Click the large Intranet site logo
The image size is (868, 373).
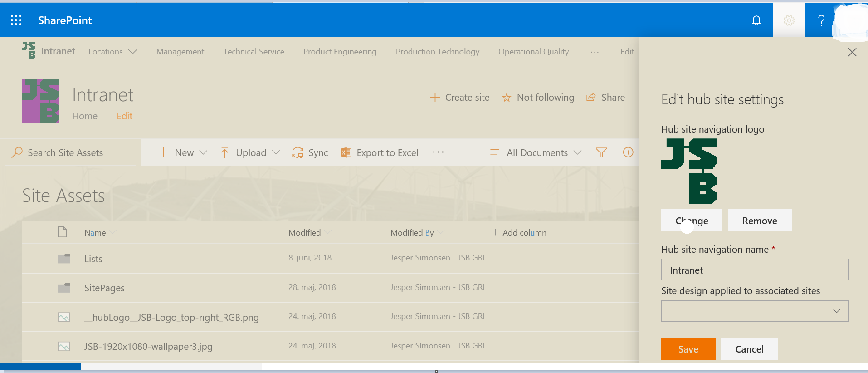[x=40, y=101]
